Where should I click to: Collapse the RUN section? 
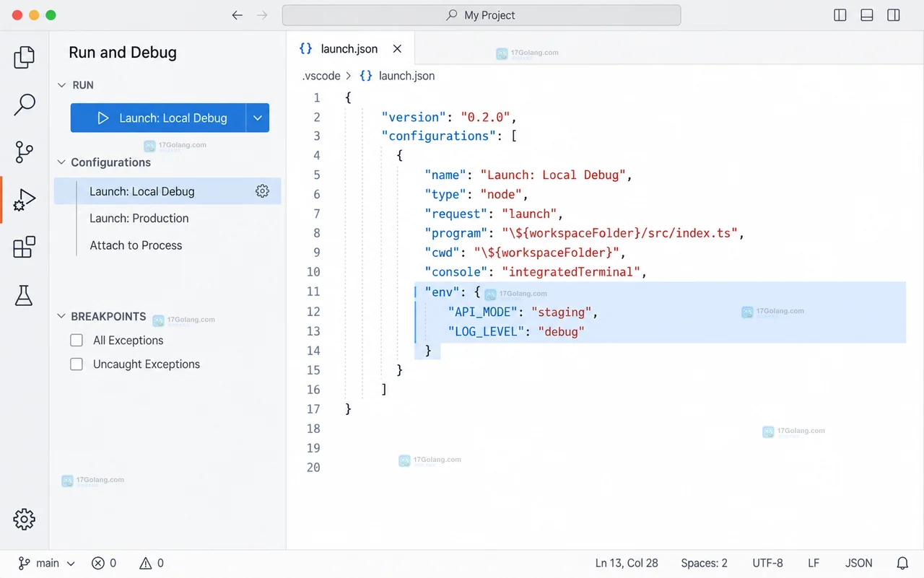[x=61, y=85]
